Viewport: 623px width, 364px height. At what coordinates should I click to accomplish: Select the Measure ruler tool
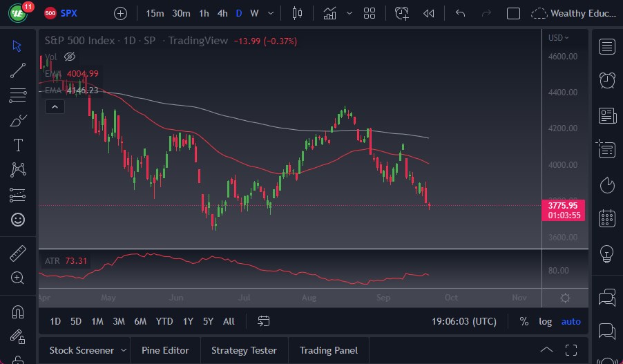(18, 253)
